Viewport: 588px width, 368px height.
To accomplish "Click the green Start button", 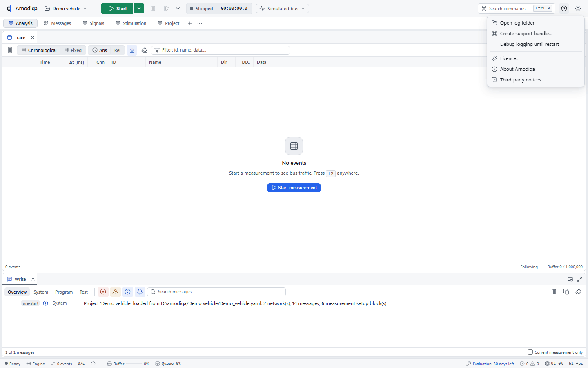I will coord(117,8).
